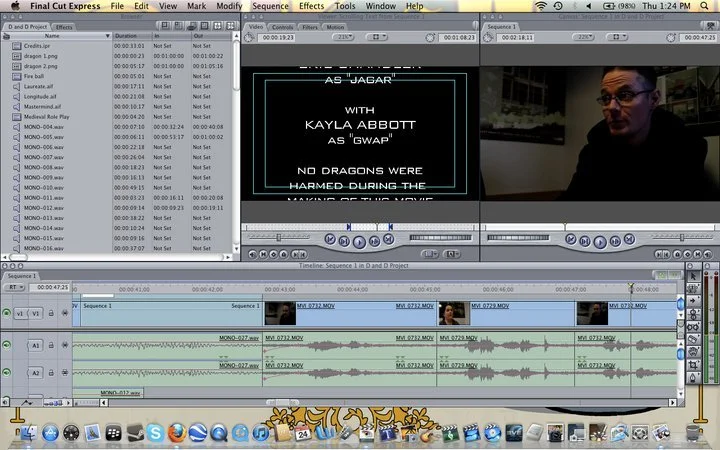Click the A2 destination track button

tap(36, 373)
